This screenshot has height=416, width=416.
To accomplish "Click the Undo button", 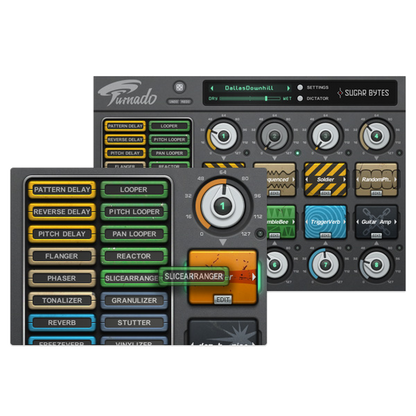I will point(173,102).
